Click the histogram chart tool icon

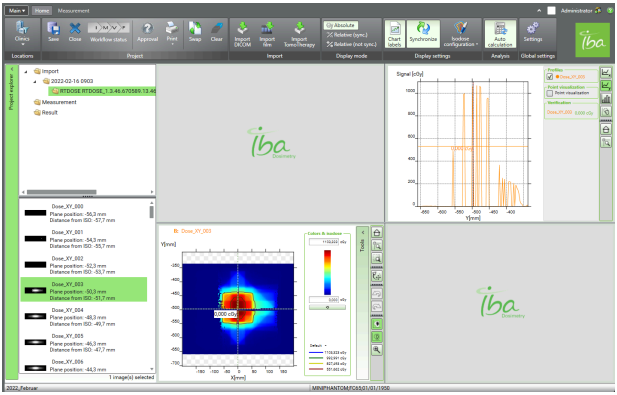coord(606,98)
